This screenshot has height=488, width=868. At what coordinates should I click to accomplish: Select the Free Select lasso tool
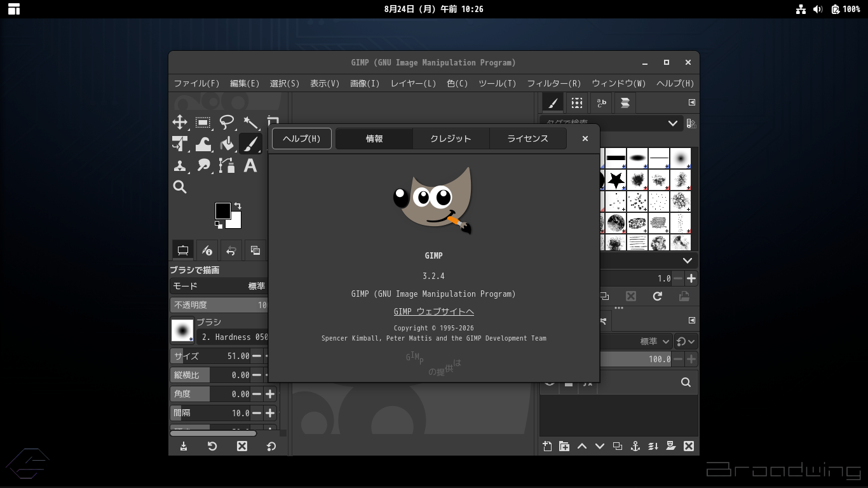227,122
